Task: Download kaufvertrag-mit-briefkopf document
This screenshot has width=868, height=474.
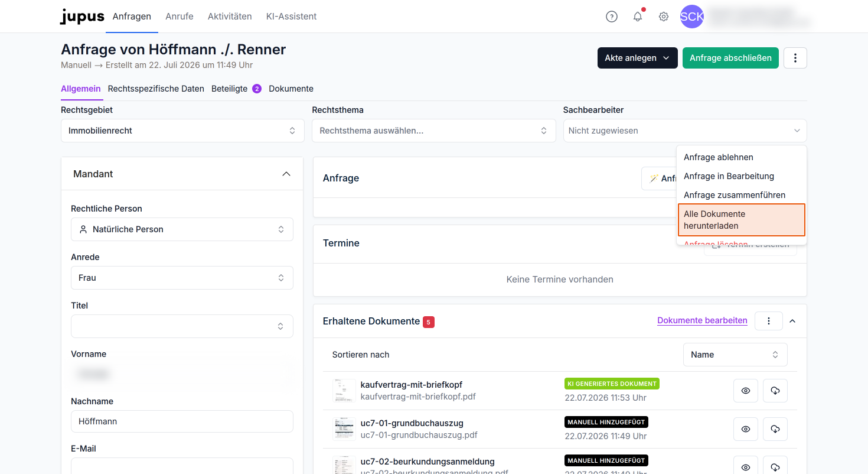Action: coord(775,391)
